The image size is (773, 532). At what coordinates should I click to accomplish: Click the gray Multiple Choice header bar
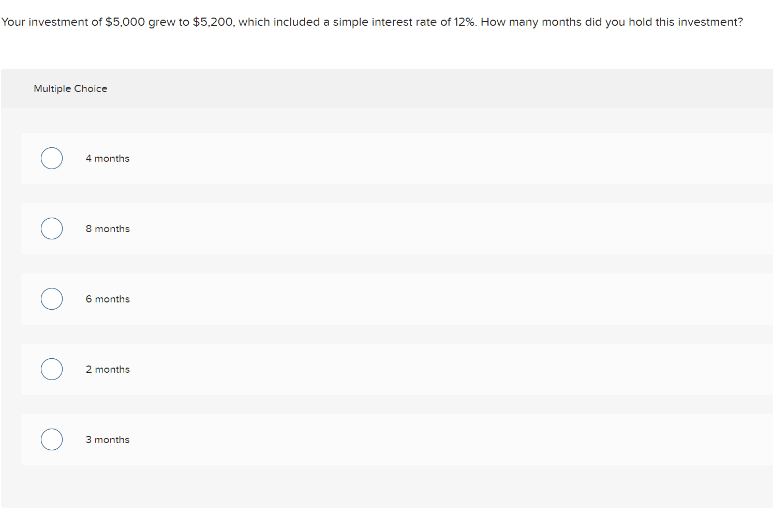(x=387, y=89)
